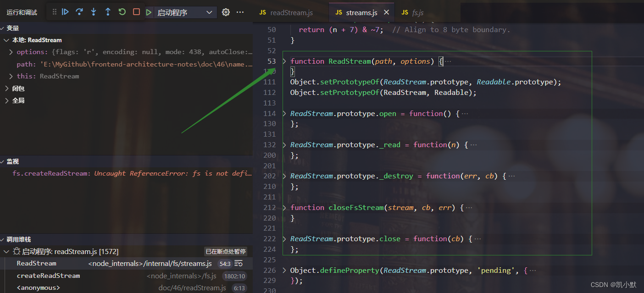
Task: Step into the function call
Action: pyautogui.click(x=94, y=12)
